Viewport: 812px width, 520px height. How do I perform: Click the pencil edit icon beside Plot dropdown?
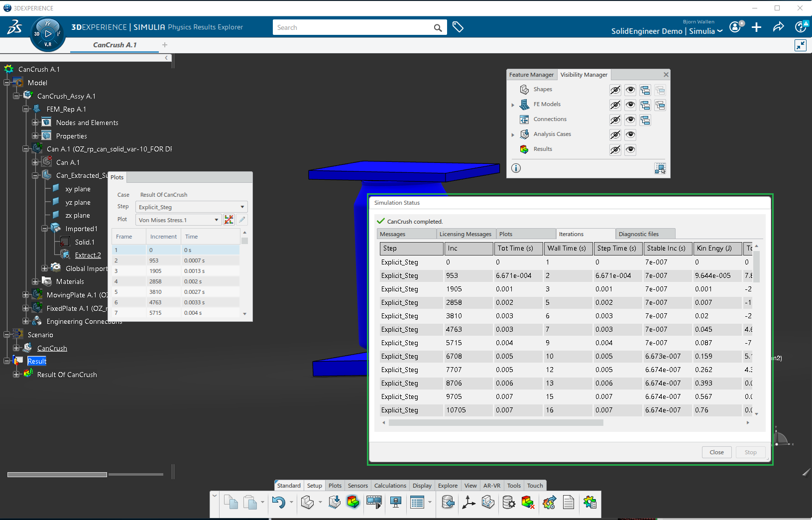pyautogui.click(x=242, y=220)
